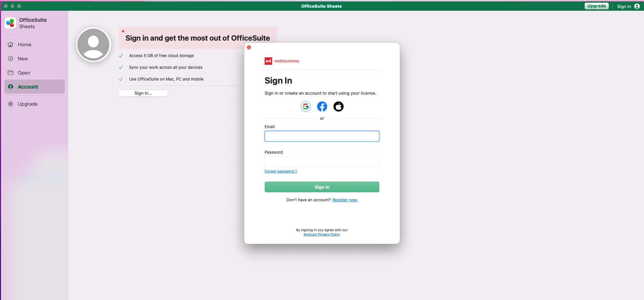Click the Account person icon in sidebar

coord(11,87)
